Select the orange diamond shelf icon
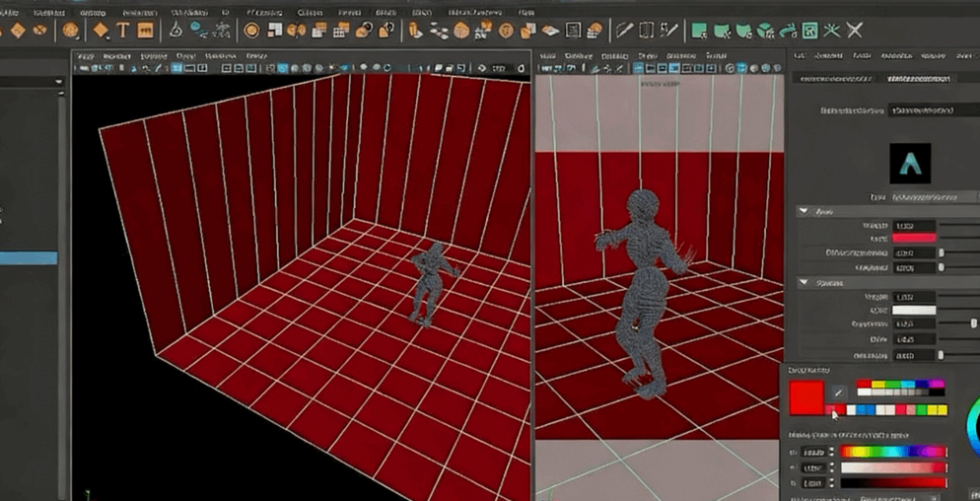The width and height of the screenshot is (980, 501). pyautogui.click(x=101, y=31)
